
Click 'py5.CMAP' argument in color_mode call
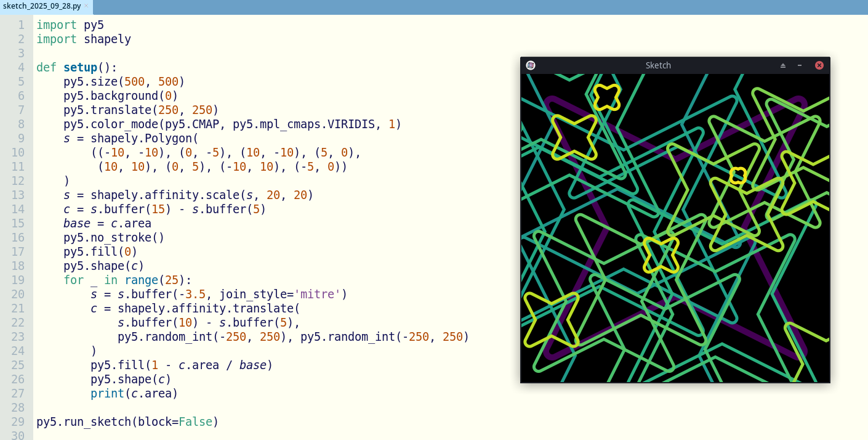click(192, 124)
